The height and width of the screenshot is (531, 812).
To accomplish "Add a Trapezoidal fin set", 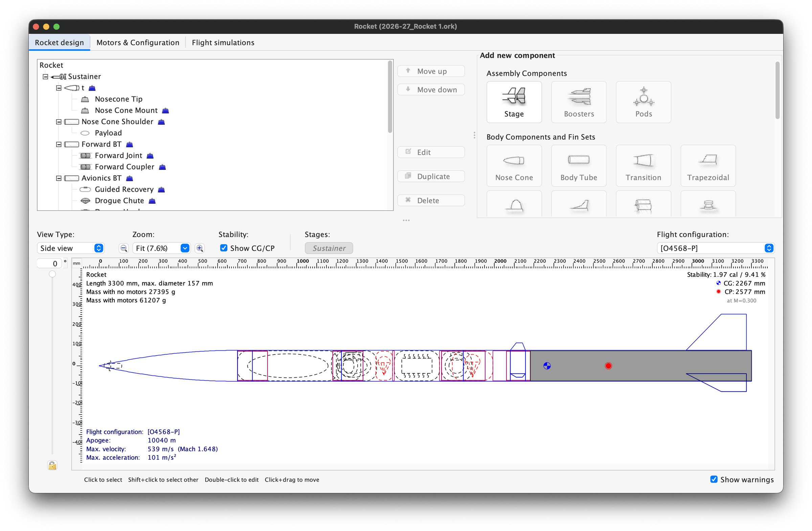I will click(x=708, y=165).
